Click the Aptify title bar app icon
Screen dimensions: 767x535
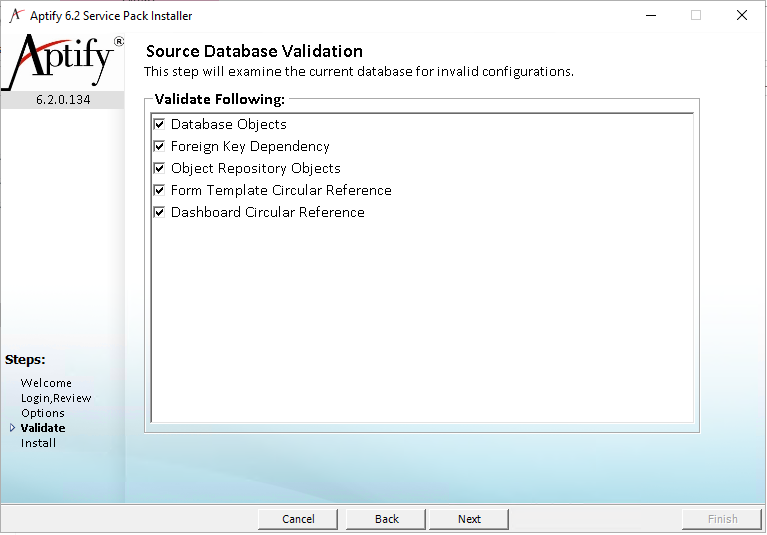(x=16, y=16)
